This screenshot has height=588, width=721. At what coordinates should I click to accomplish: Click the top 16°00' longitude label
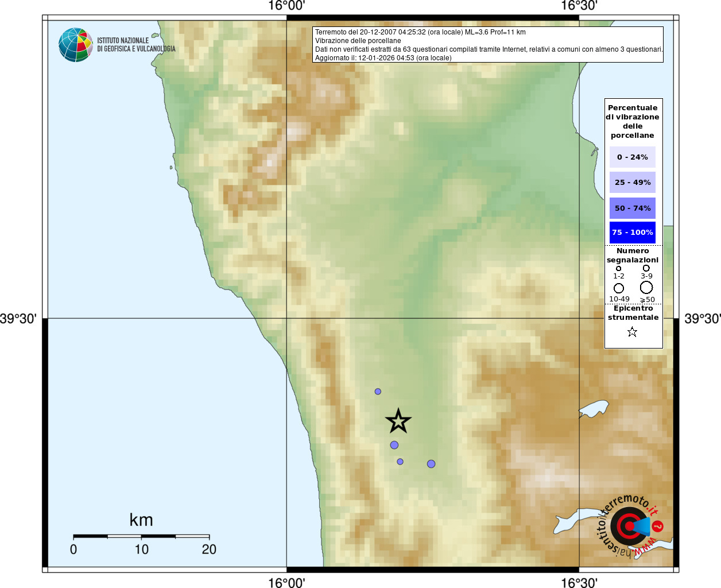pos(286,6)
